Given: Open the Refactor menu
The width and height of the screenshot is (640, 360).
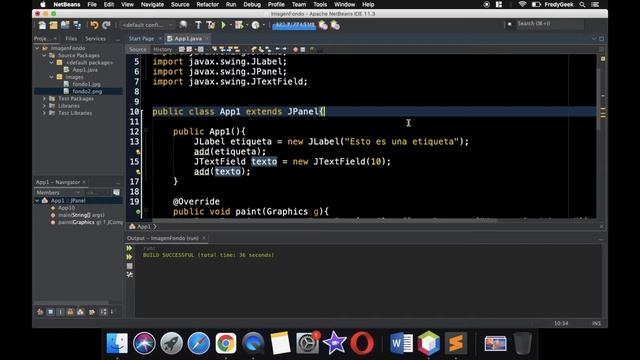Looking at the screenshot, I should [207, 4].
